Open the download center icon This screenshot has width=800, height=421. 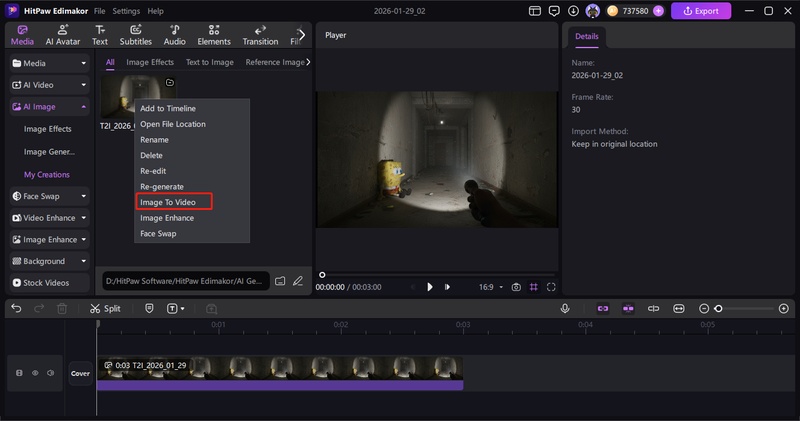pos(573,11)
